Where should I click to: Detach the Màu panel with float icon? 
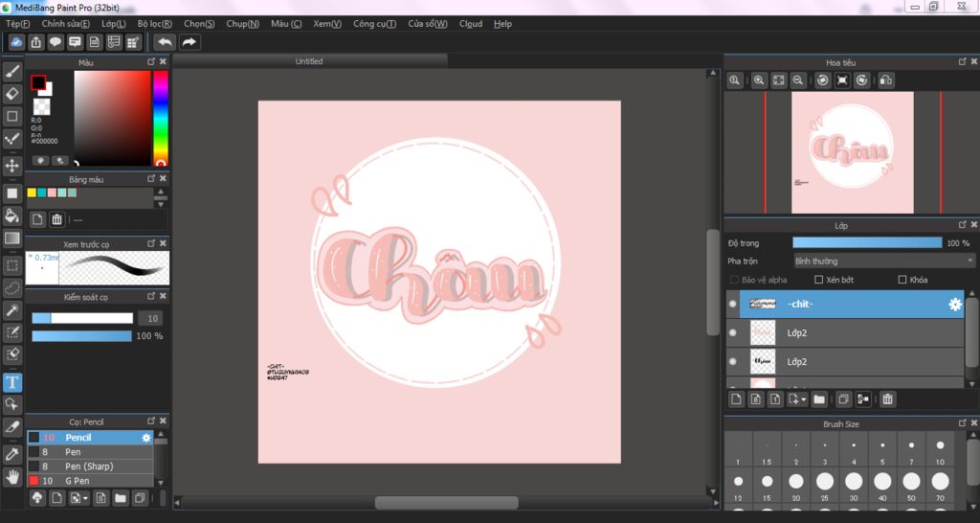[x=150, y=62]
